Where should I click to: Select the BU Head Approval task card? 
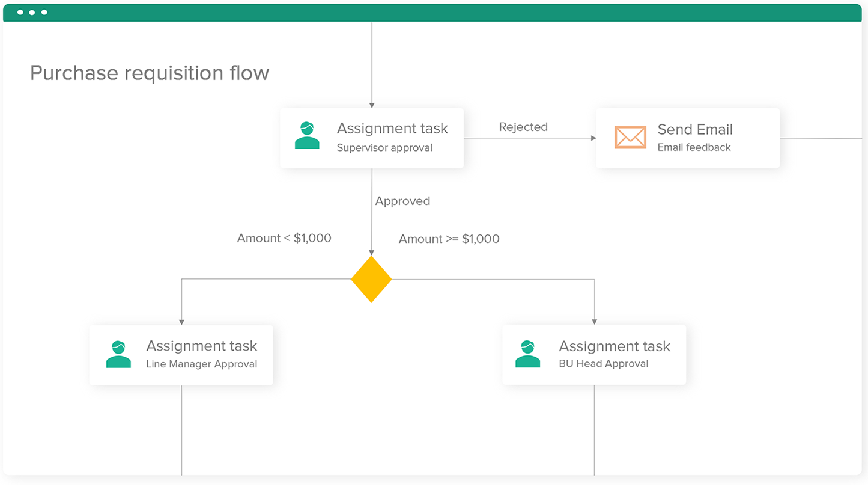pyautogui.click(x=594, y=355)
